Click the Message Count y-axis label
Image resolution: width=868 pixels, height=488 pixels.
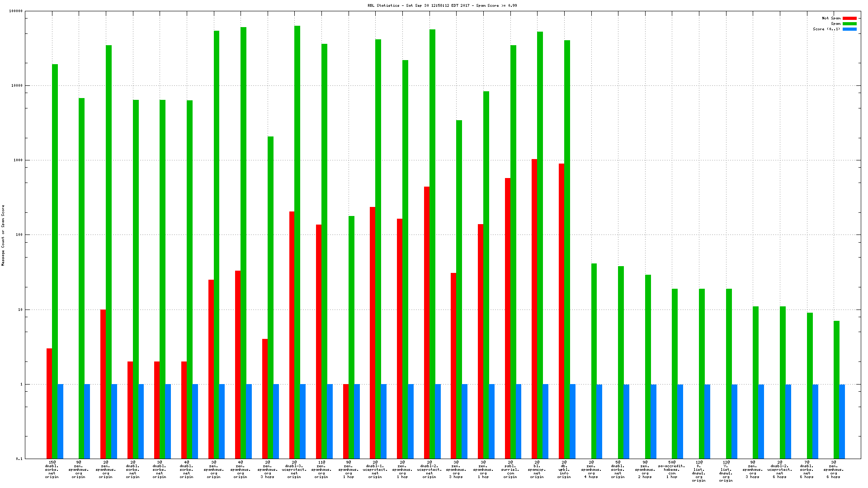point(3,235)
